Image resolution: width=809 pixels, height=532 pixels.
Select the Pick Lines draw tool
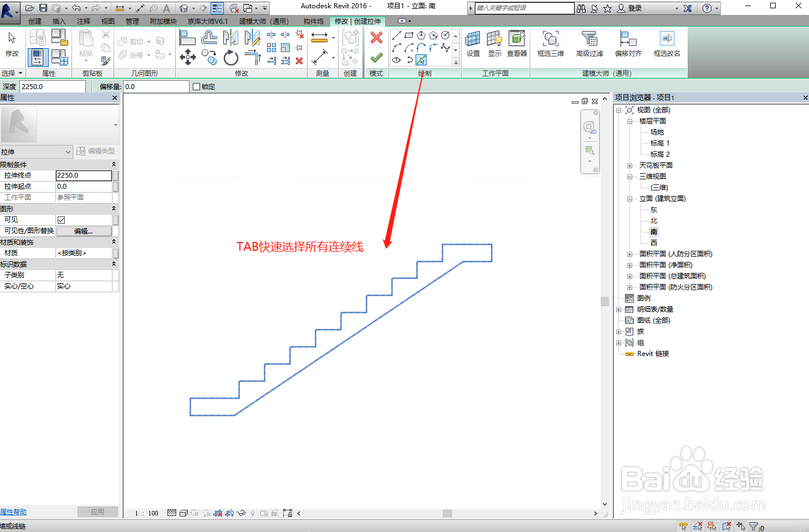[421, 60]
